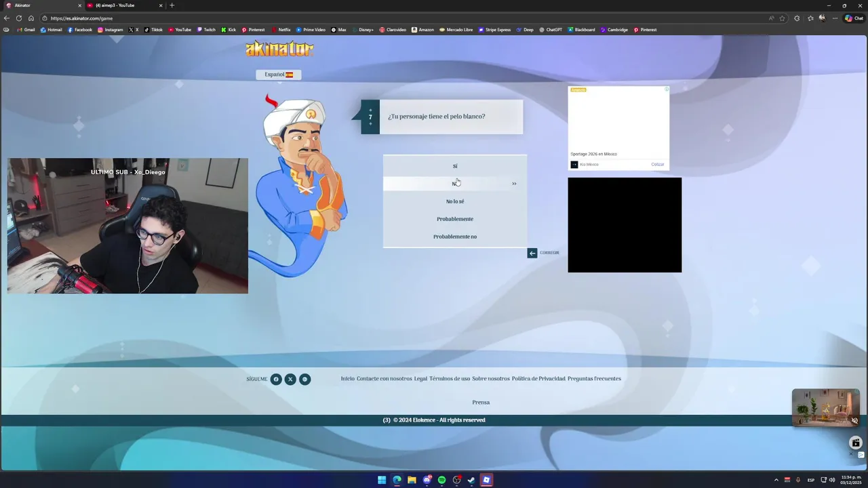Screen dimensions: 868x488
Task: Open 'Términos de uso' footer link
Action: point(450,379)
